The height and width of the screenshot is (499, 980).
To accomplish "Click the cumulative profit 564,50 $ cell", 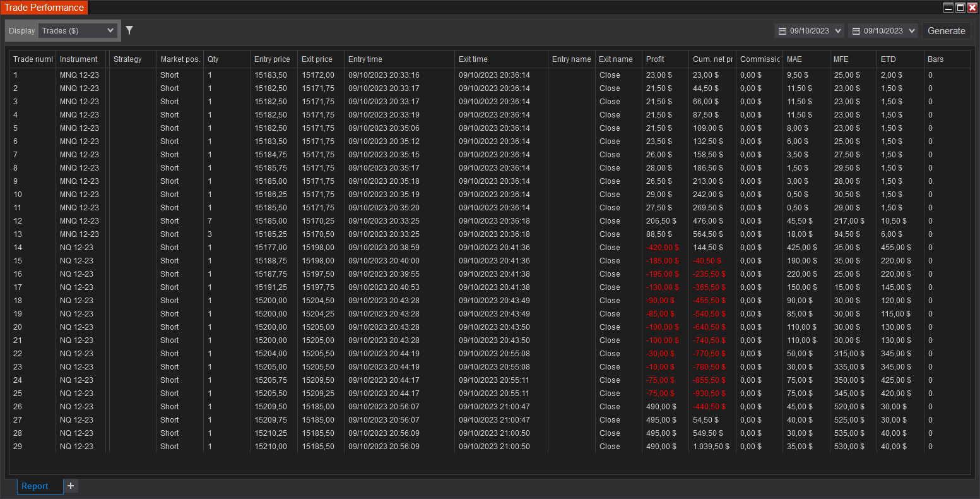I will 708,234.
